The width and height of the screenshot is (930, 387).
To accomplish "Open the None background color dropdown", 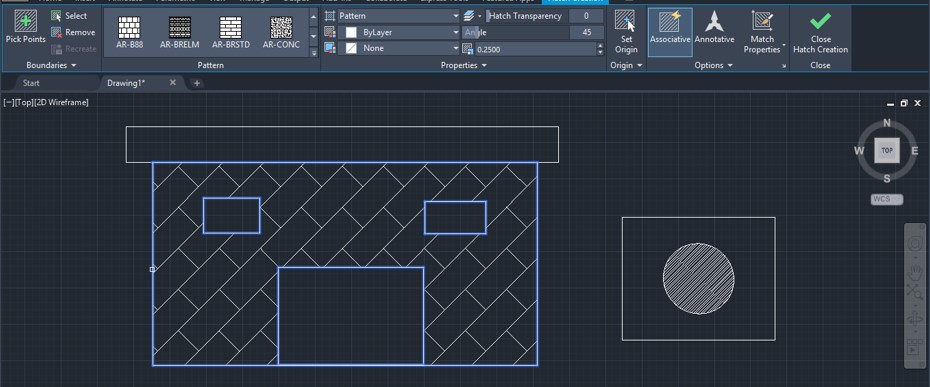I will [x=399, y=49].
